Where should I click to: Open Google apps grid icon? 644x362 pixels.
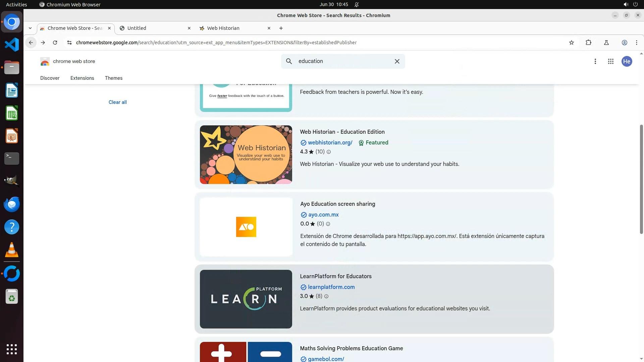610,61
